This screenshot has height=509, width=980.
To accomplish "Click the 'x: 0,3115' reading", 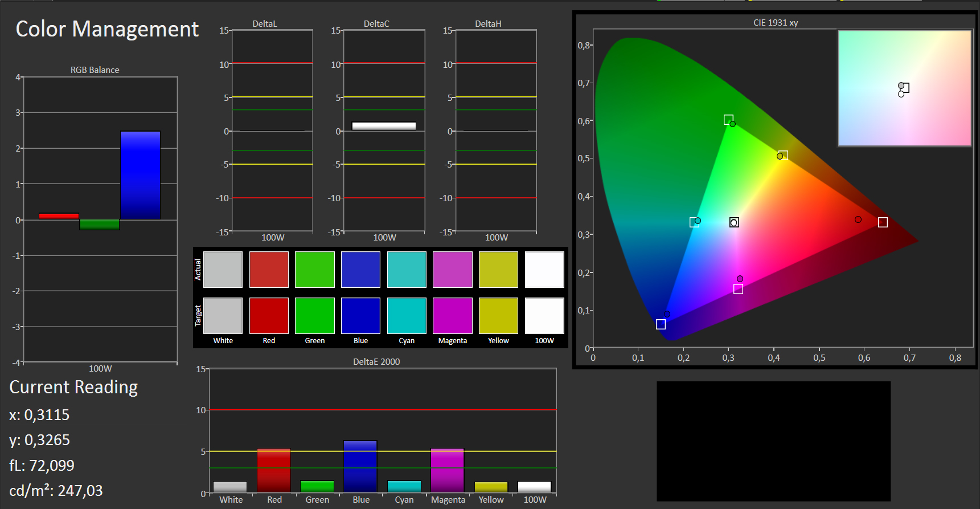I will tap(39, 414).
